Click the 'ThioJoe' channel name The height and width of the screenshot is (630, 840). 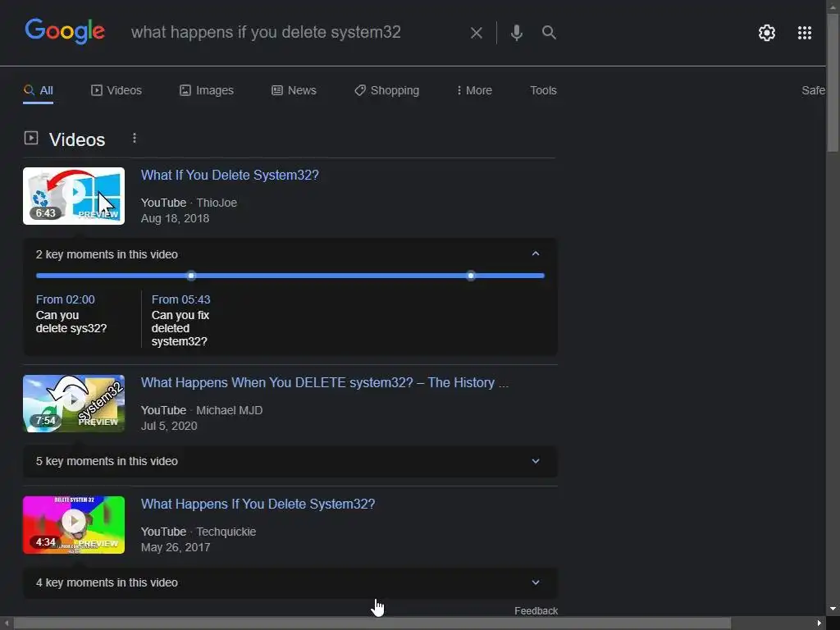click(217, 203)
